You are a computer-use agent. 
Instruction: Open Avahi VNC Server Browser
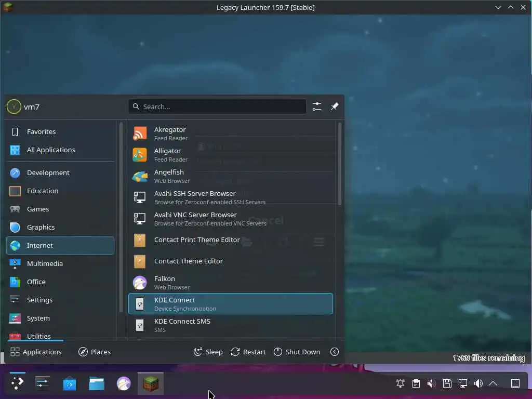click(230, 219)
